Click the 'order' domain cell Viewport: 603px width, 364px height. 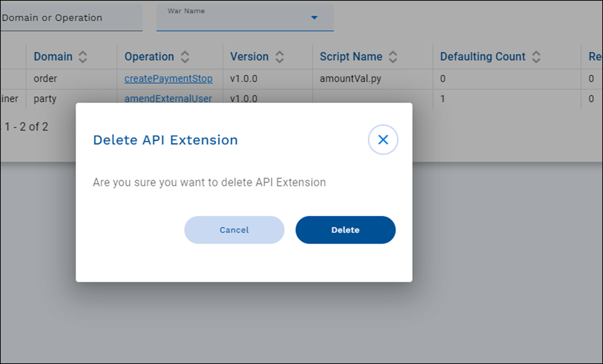(45, 79)
